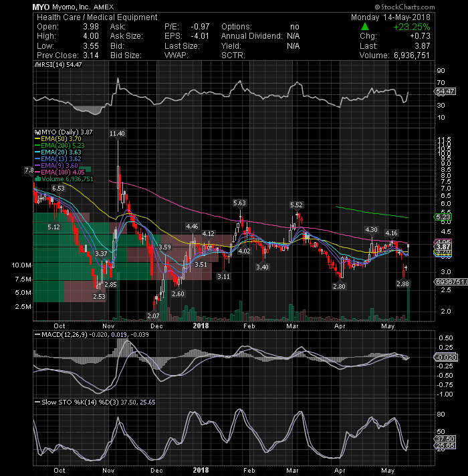Click the Apr label on bottom axis
Screen dimensions: 468x476
pyautogui.click(x=340, y=471)
